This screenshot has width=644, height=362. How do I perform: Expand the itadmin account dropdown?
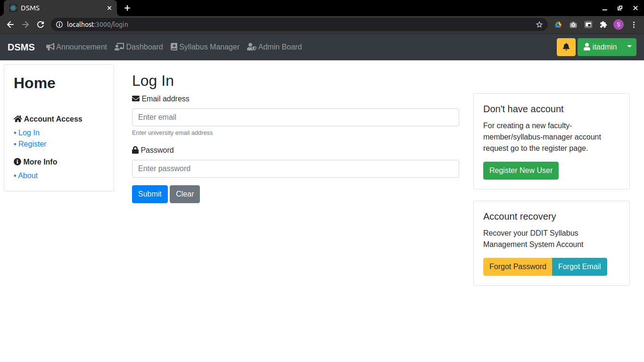pos(629,47)
